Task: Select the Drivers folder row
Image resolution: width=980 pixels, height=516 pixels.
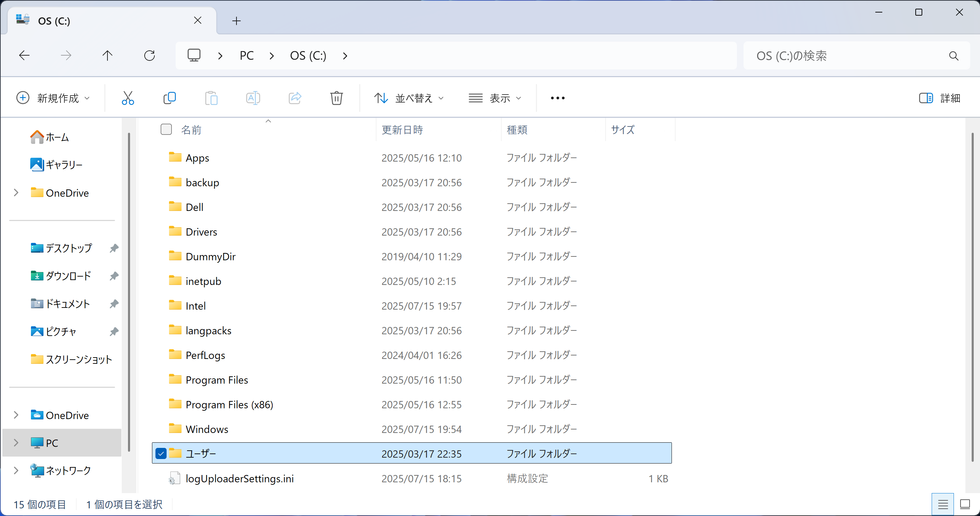Action: (412, 231)
